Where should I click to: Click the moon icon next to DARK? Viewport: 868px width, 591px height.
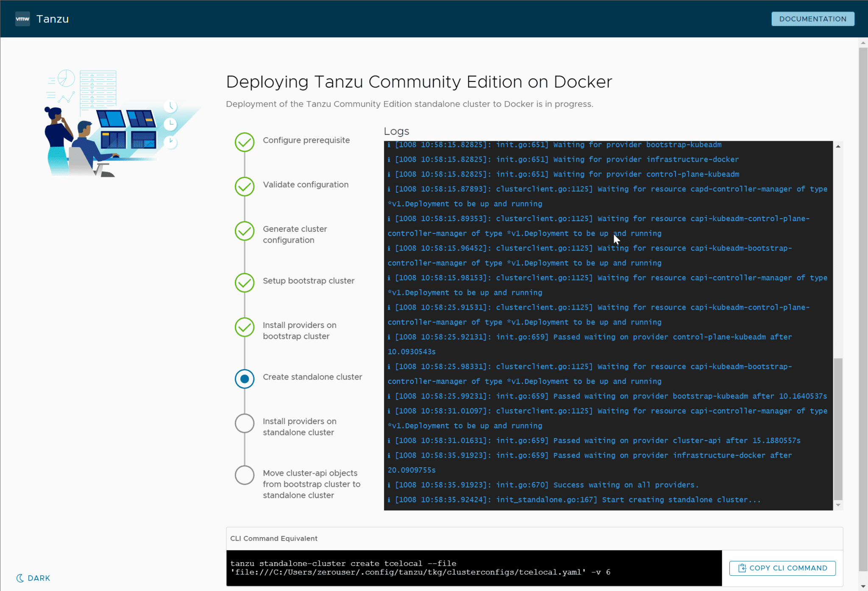[x=19, y=577]
